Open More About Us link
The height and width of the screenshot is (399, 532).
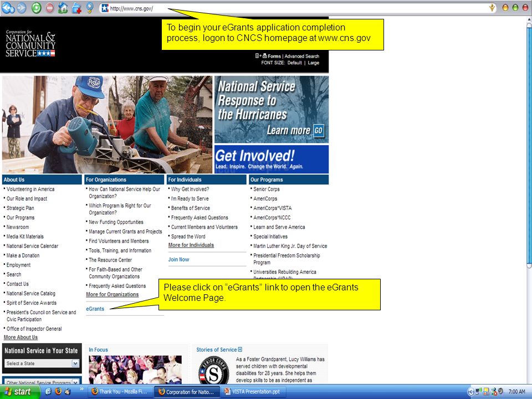(21, 337)
